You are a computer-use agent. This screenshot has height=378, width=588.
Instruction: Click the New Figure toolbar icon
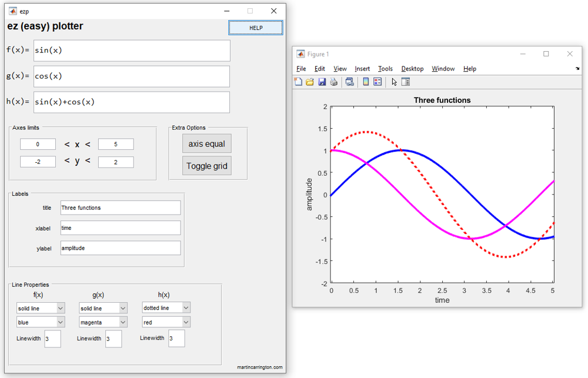(x=298, y=82)
